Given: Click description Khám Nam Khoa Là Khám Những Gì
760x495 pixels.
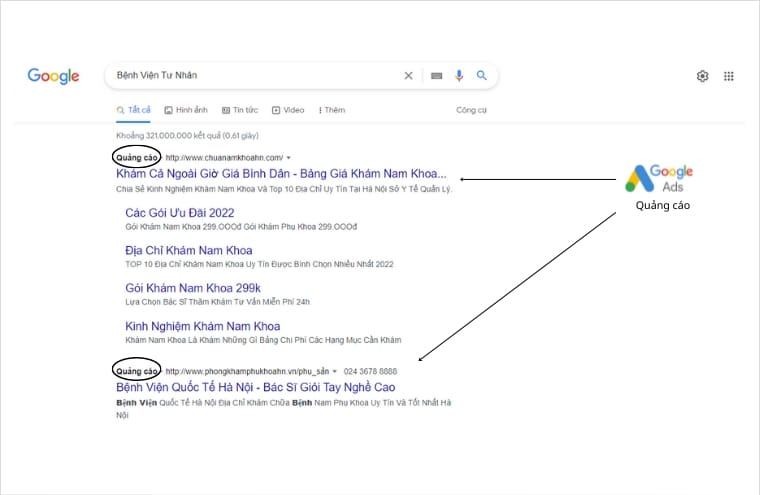Looking at the screenshot, I should click(263, 340).
